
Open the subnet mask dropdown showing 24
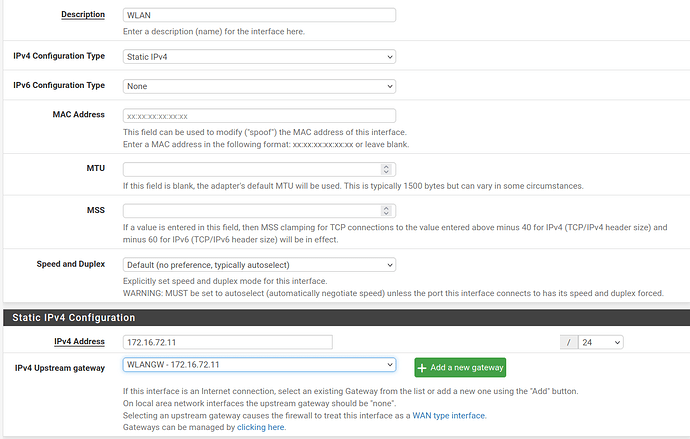click(600, 342)
